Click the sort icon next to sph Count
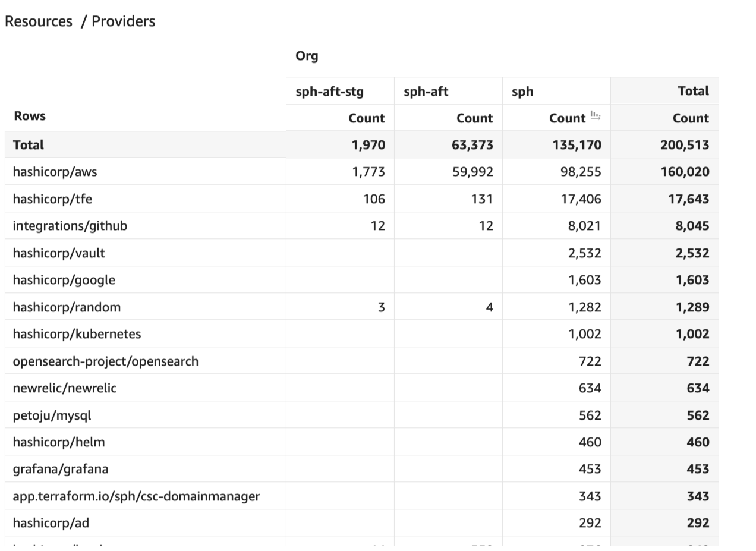This screenshot has width=756, height=551. [596, 116]
